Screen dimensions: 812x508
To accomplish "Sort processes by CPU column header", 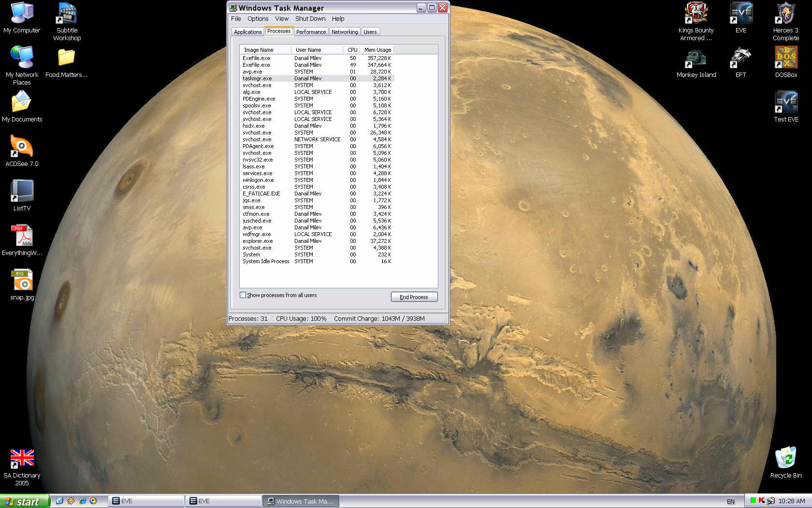I will [x=352, y=50].
